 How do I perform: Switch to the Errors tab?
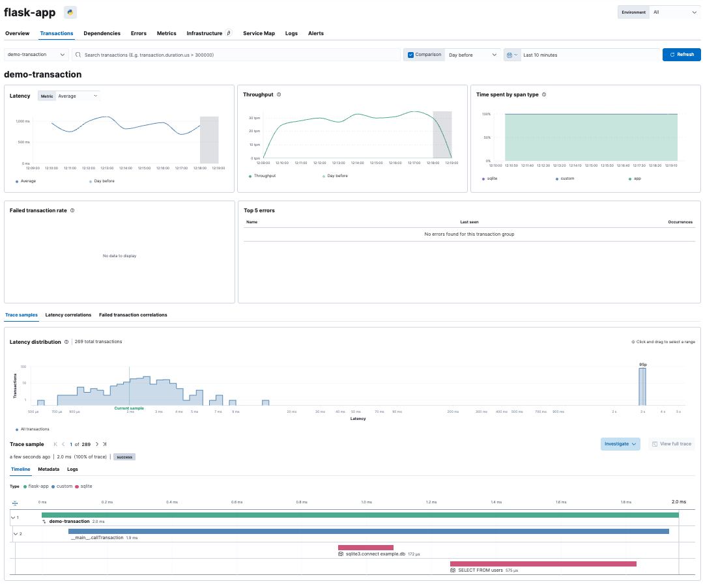coord(139,33)
